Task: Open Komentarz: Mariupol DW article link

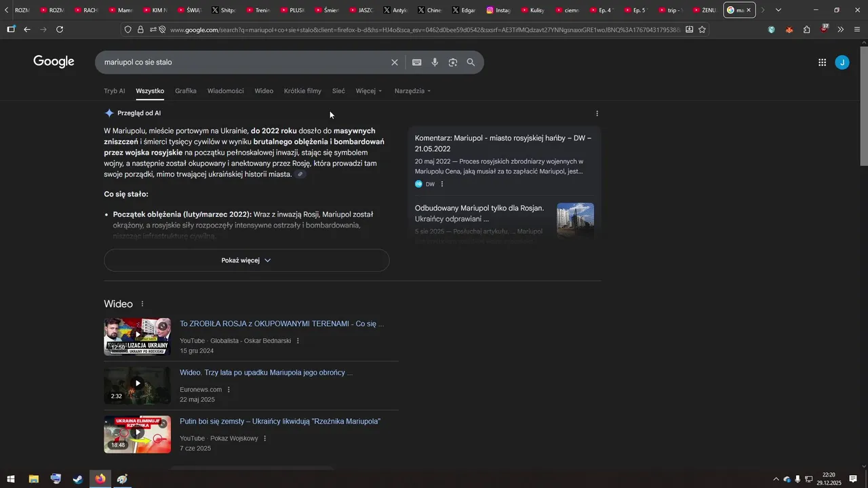Action: [x=503, y=143]
